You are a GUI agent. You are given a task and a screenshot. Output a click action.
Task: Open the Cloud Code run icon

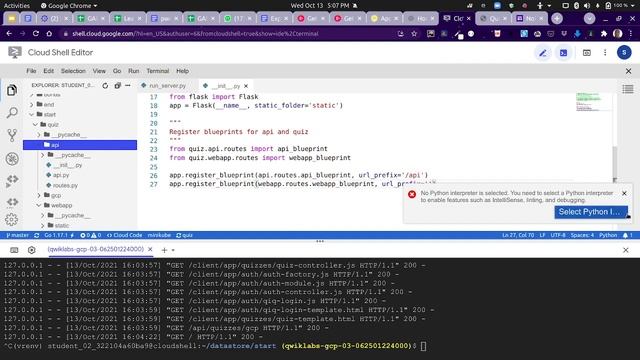pyautogui.click(x=12, y=180)
